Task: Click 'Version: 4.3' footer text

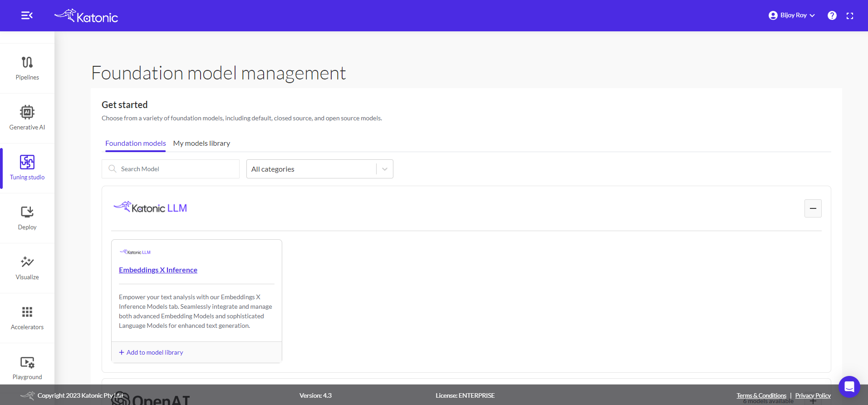Action: (315, 395)
